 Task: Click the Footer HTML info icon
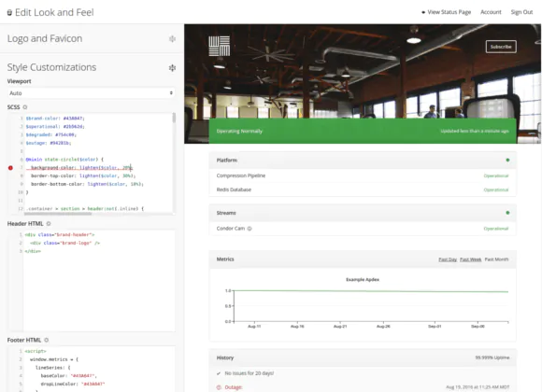[x=47, y=340]
